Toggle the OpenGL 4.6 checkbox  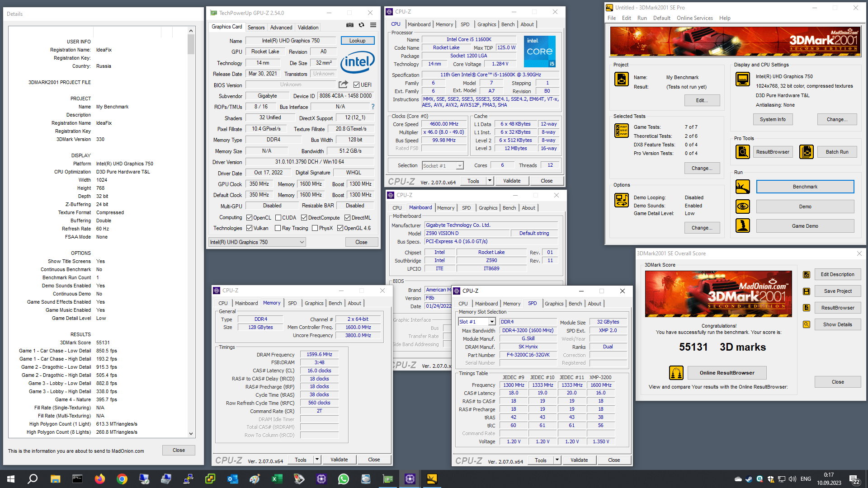[340, 228]
